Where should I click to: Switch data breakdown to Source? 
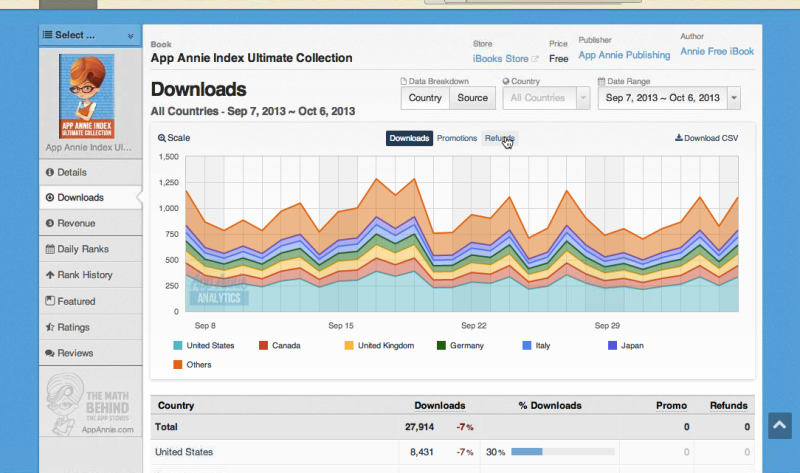tap(472, 98)
